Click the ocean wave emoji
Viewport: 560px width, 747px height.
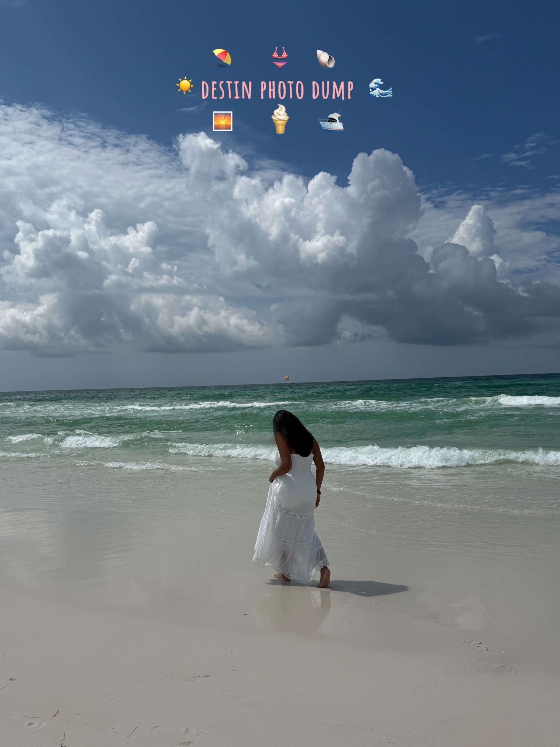point(380,88)
